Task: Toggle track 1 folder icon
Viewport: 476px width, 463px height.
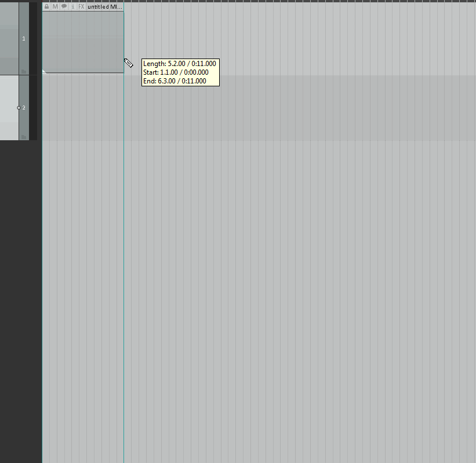Action: pos(24,72)
